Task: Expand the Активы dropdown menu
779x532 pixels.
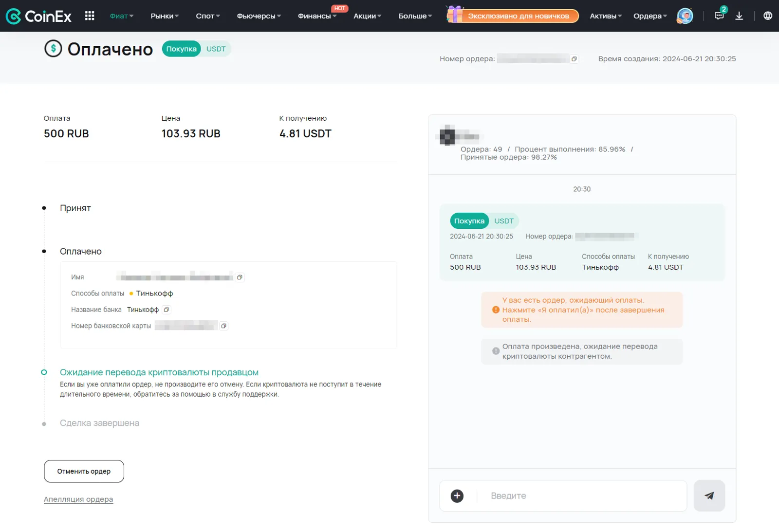Action: click(606, 16)
